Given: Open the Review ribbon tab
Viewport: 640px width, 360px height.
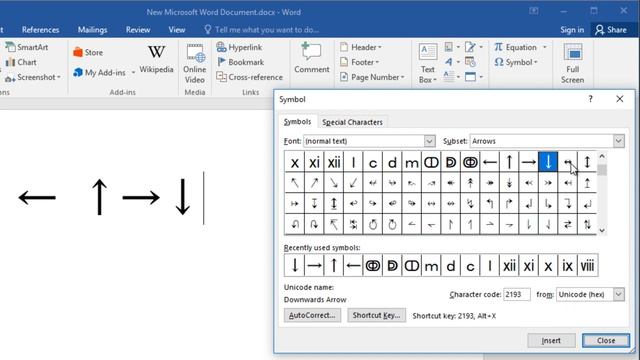Looking at the screenshot, I should tap(138, 30).
